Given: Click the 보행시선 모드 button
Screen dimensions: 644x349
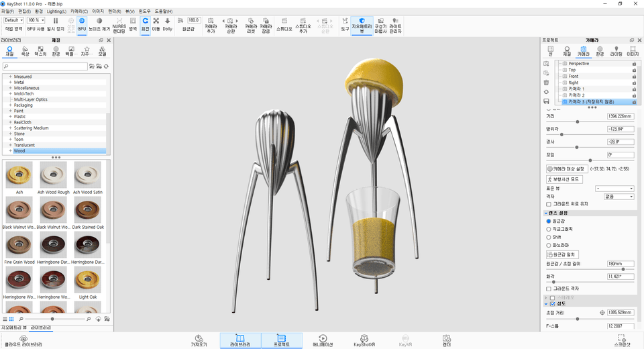Looking at the screenshot, I should click(564, 180).
